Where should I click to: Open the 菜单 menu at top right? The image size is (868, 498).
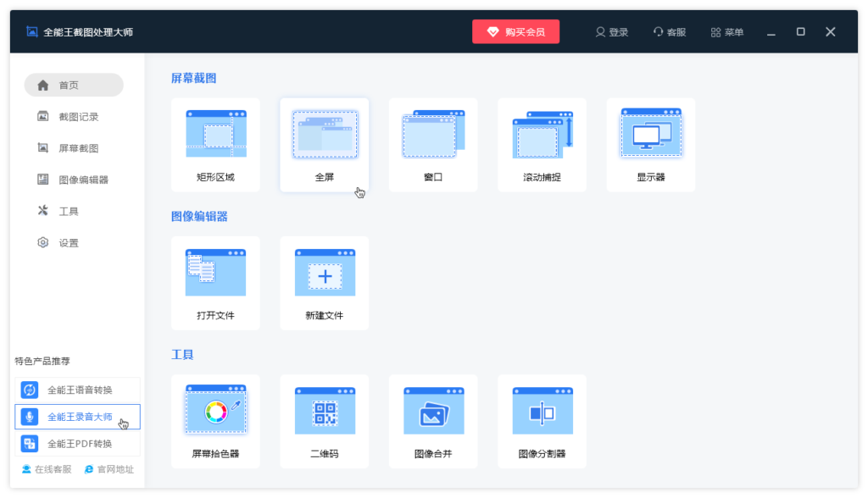pos(726,31)
